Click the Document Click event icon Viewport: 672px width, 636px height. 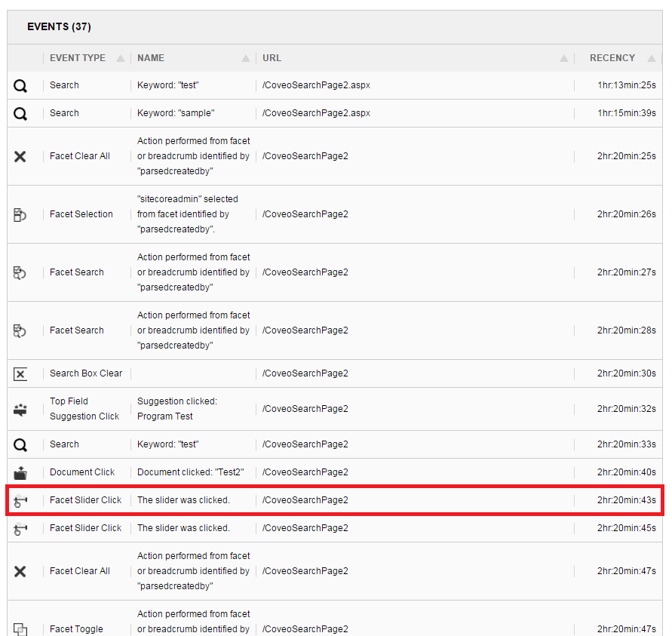[18, 472]
